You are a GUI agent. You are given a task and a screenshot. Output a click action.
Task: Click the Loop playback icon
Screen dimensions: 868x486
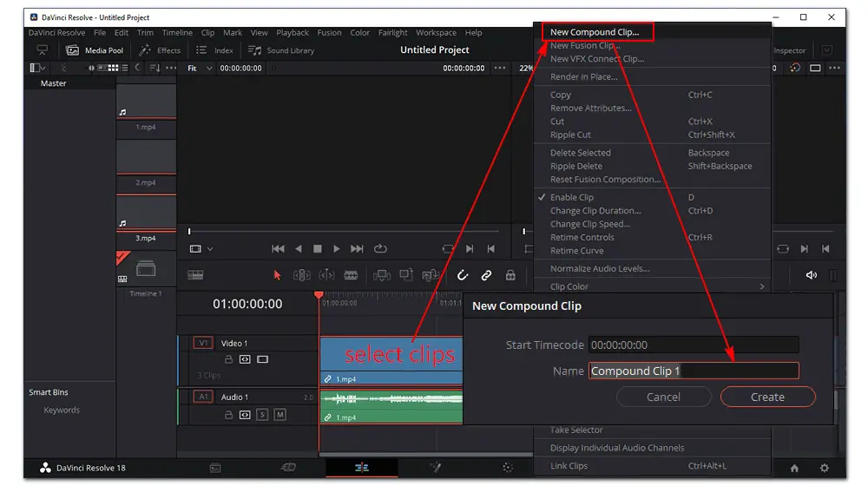click(380, 249)
